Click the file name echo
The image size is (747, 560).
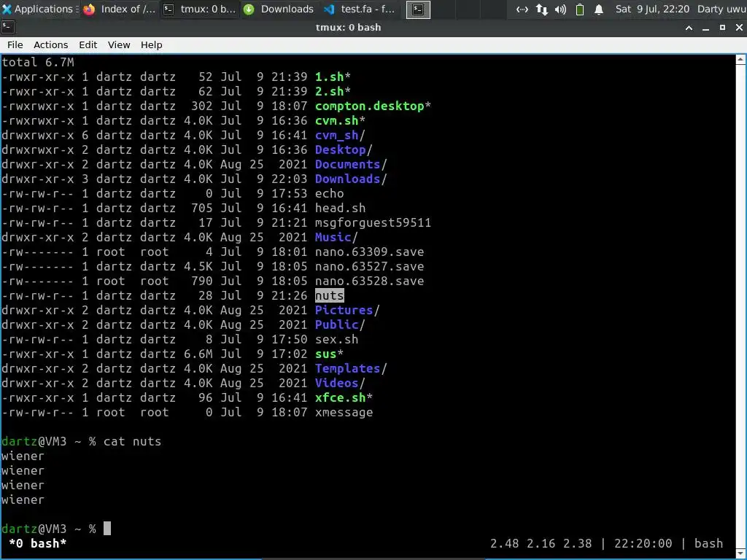[329, 193]
